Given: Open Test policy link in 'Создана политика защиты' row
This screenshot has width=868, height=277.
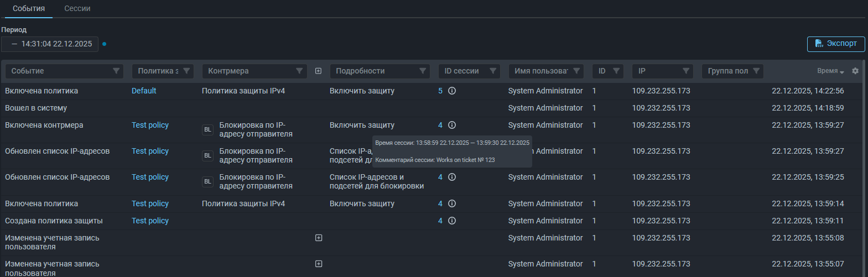Looking at the screenshot, I should [x=150, y=221].
